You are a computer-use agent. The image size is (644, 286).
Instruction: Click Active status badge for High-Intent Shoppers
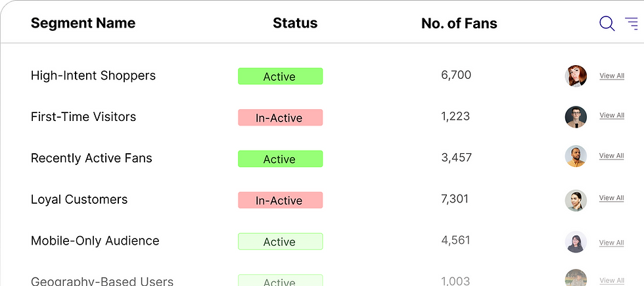pyautogui.click(x=280, y=76)
